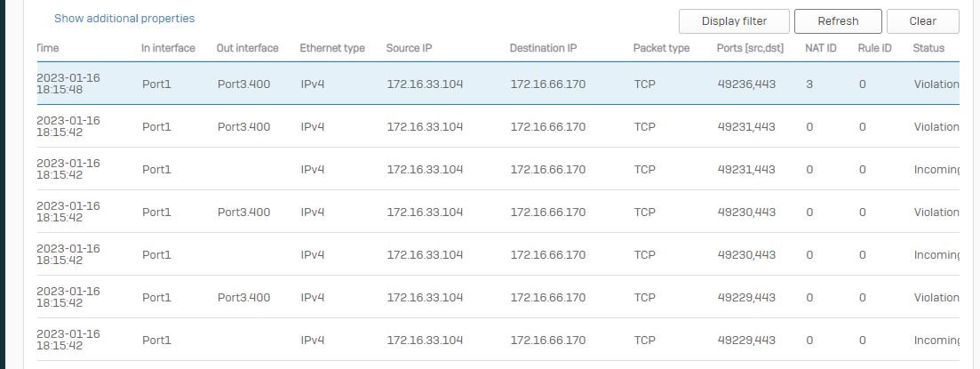Viewport: 980px width, 369px height.
Task: Click the Status column header
Action: click(x=928, y=48)
